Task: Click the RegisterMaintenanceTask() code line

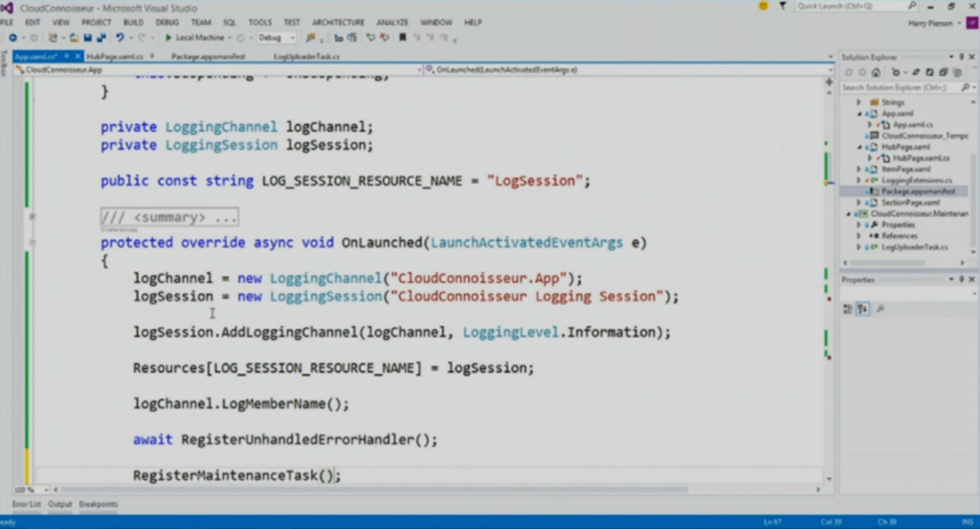Action: tap(237, 475)
